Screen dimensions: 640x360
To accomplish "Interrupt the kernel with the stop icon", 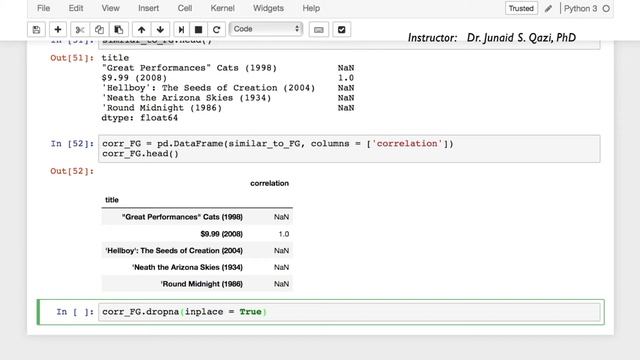I will pos(198,29).
